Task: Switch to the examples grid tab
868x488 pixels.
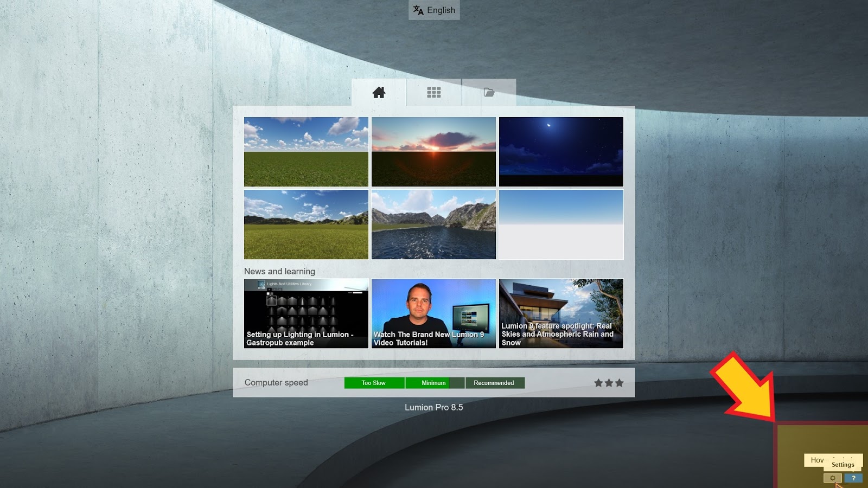Action: (x=434, y=92)
